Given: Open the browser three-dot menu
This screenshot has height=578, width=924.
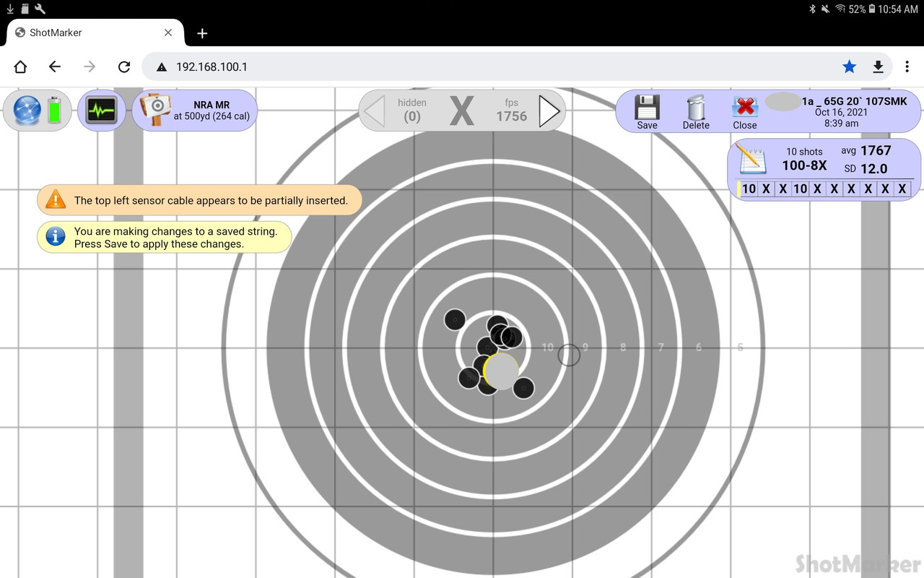Looking at the screenshot, I should [x=907, y=66].
